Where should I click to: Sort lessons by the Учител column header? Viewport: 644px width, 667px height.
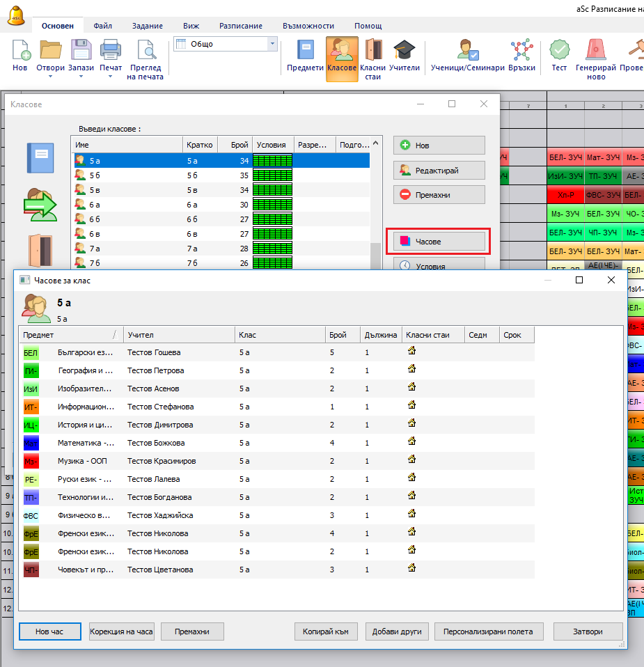click(179, 335)
